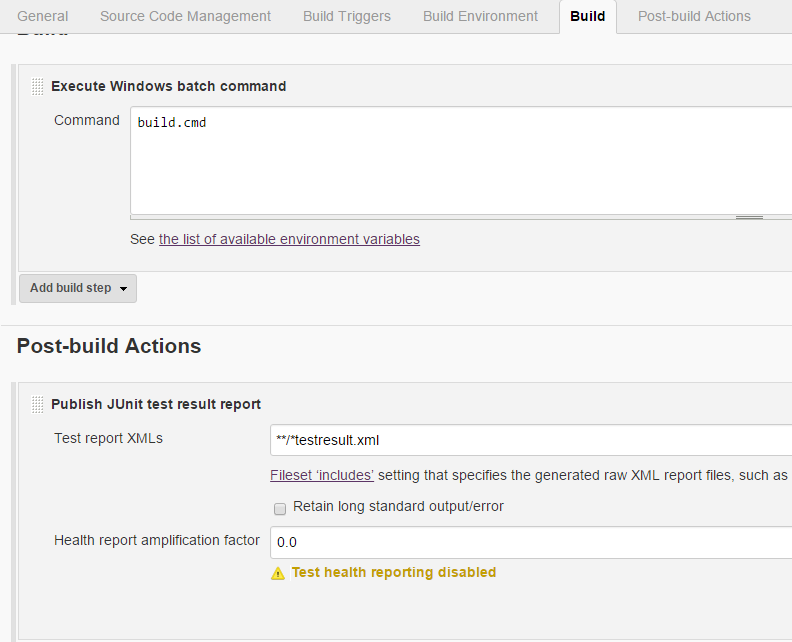The image size is (792, 642).
Task: Click the yellow warning icon for test health
Action: coord(278,573)
